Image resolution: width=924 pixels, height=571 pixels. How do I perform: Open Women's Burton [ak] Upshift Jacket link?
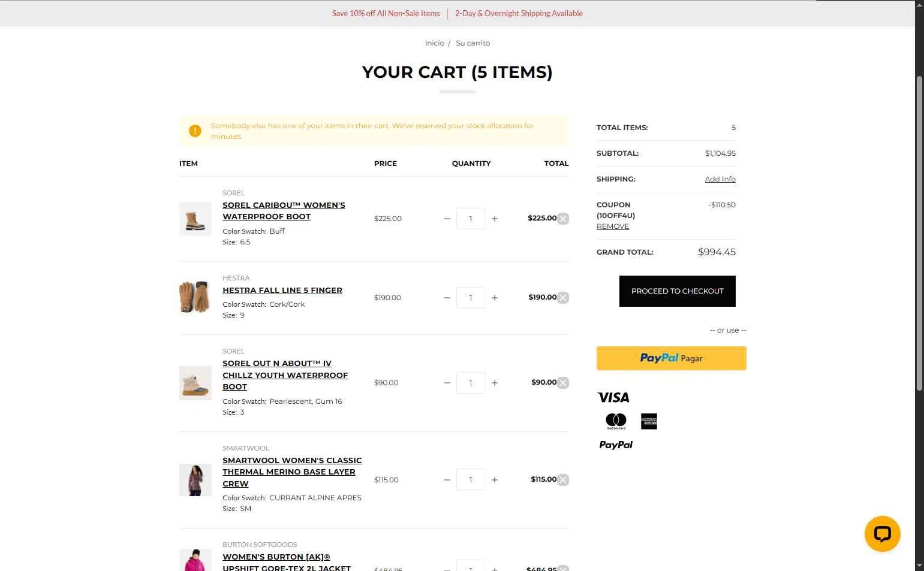pos(287,562)
